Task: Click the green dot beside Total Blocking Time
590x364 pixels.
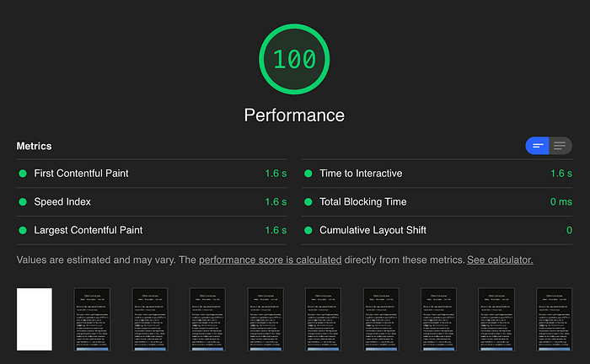Action: pyautogui.click(x=308, y=202)
